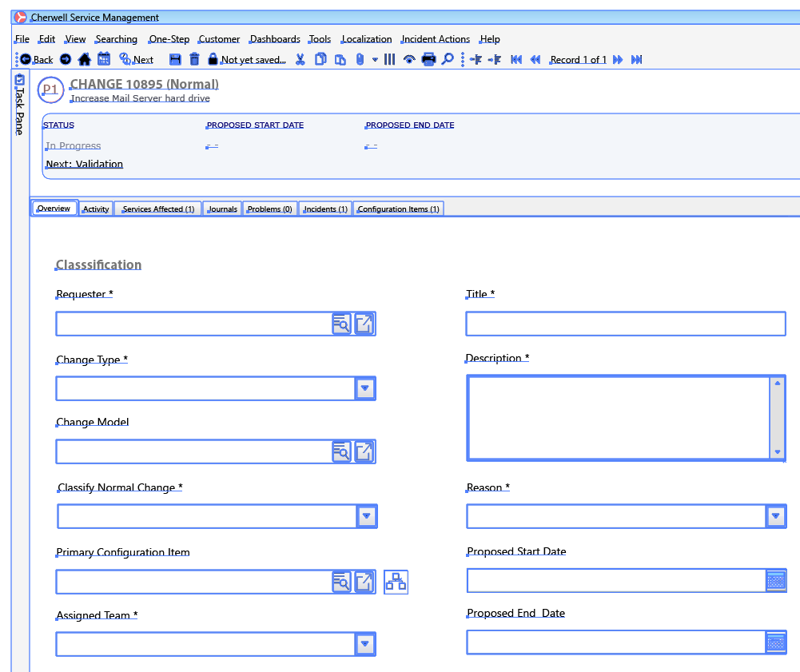800x672 pixels.
Task: Click the second tree-arrow icon before First record
Action: click(x=495, y=60)
